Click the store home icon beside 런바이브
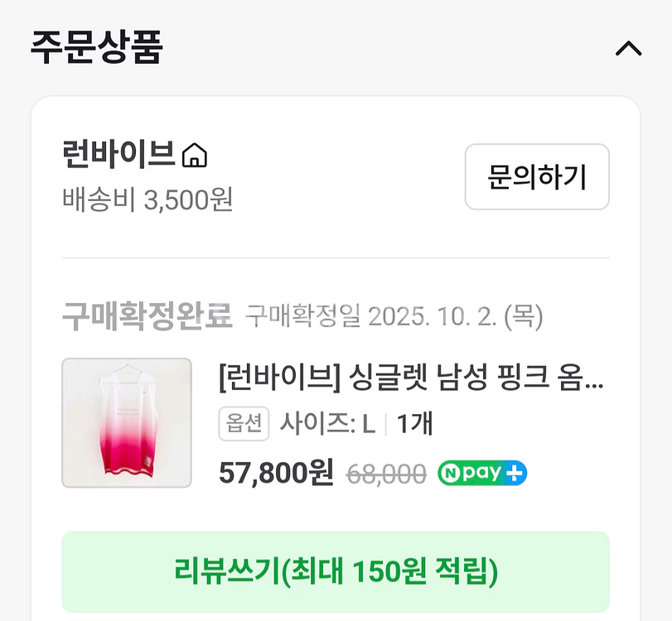Image resolution: width=672 pixels, height=621 pixels. [x=195, y=155]
